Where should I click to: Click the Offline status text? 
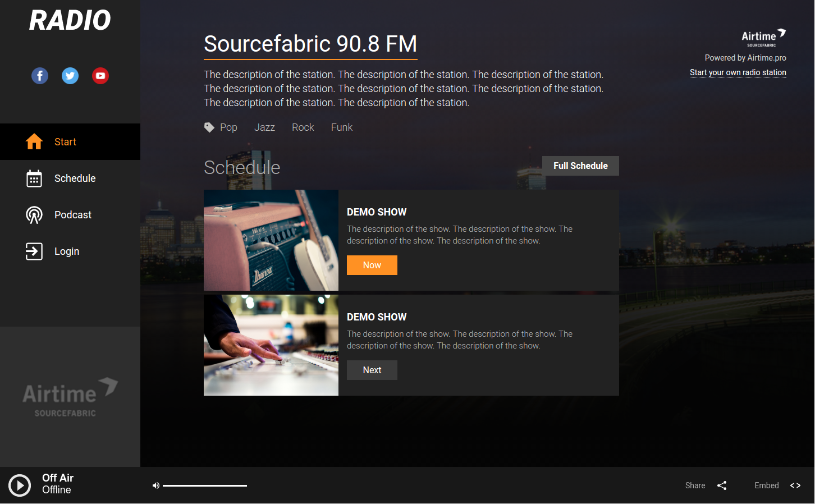pos(57,490)
